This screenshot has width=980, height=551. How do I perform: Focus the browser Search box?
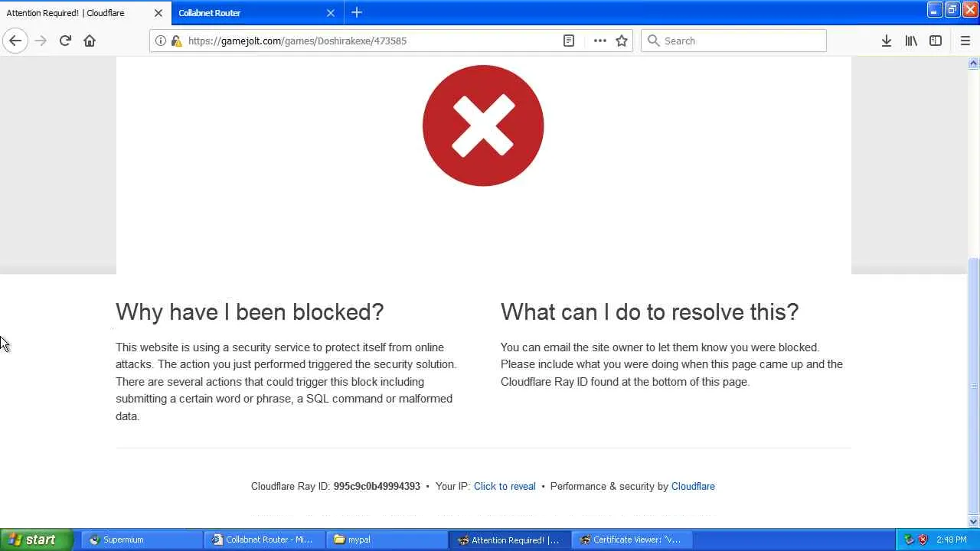pos(733,41)
